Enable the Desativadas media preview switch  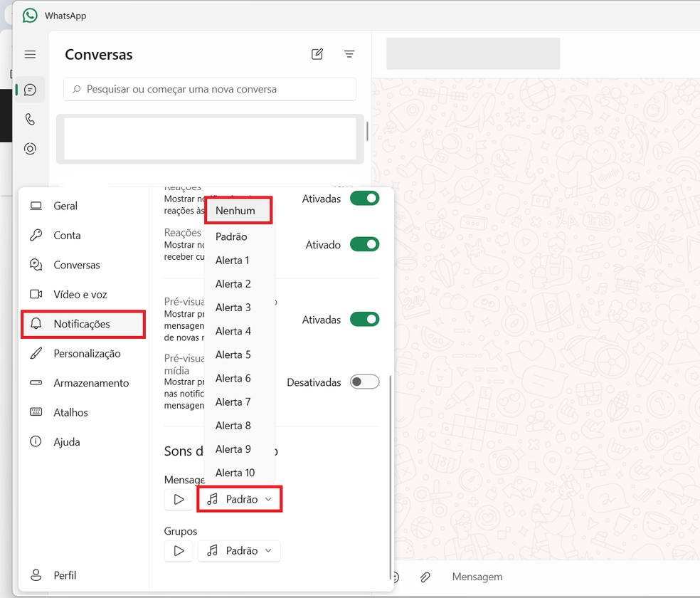click(x=365, y=382)
